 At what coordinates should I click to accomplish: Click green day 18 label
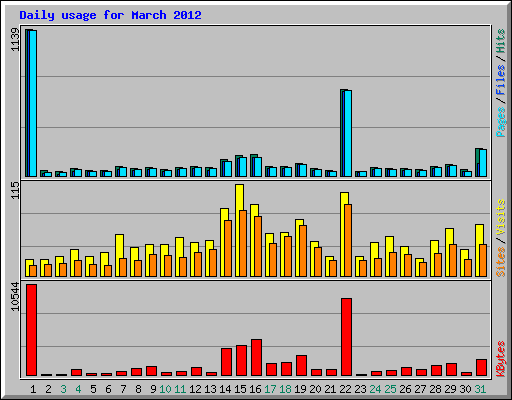point(285,389)
